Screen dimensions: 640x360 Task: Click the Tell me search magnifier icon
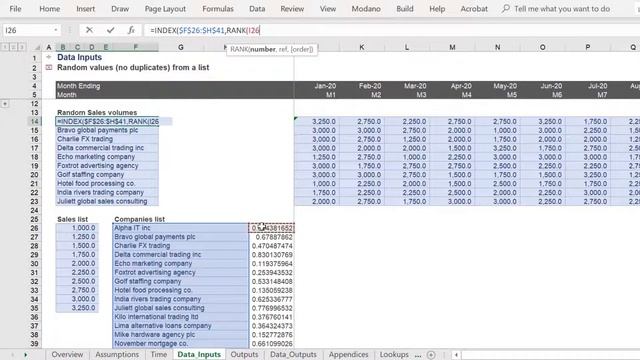tap(505, 8)
